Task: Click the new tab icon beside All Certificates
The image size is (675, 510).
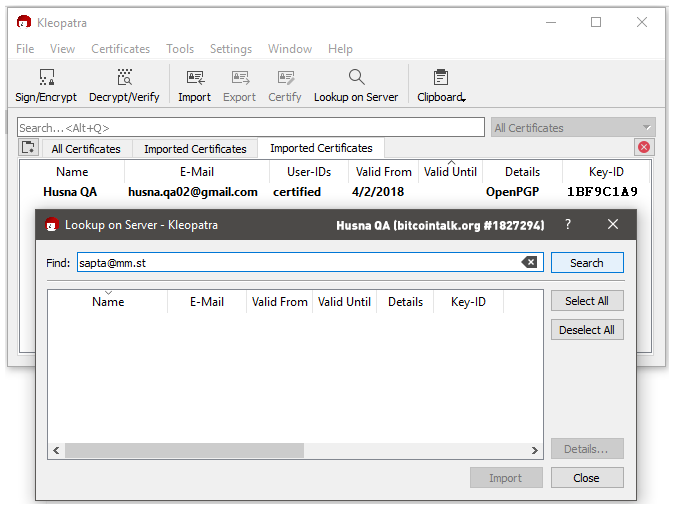Action: pos(28,147)
